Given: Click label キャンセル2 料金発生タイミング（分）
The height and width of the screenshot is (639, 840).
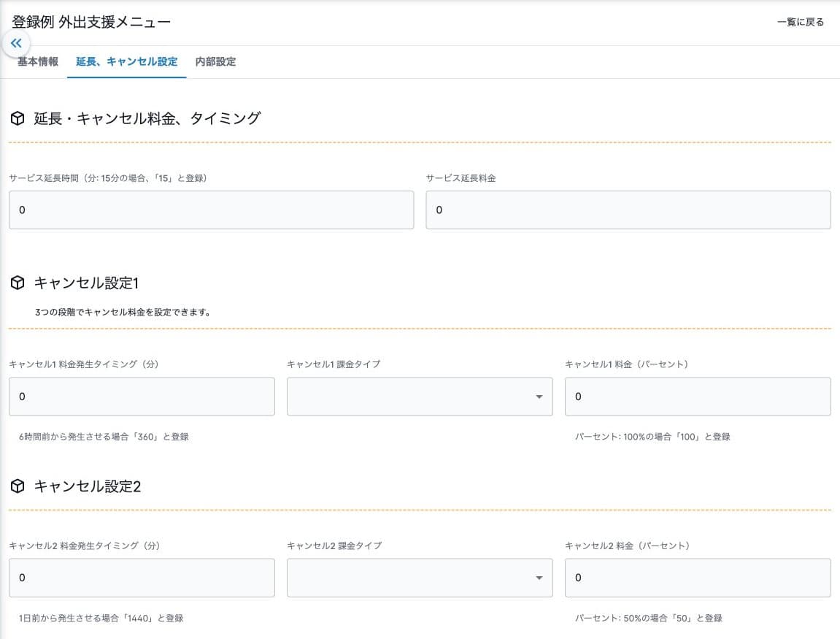Looking at the screenshot, I should click(85, 546).
